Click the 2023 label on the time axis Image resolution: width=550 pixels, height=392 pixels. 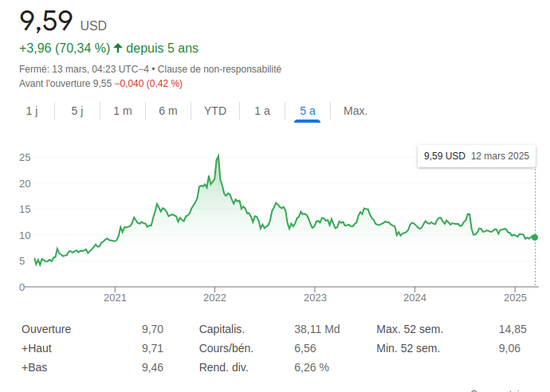(315, 298)
